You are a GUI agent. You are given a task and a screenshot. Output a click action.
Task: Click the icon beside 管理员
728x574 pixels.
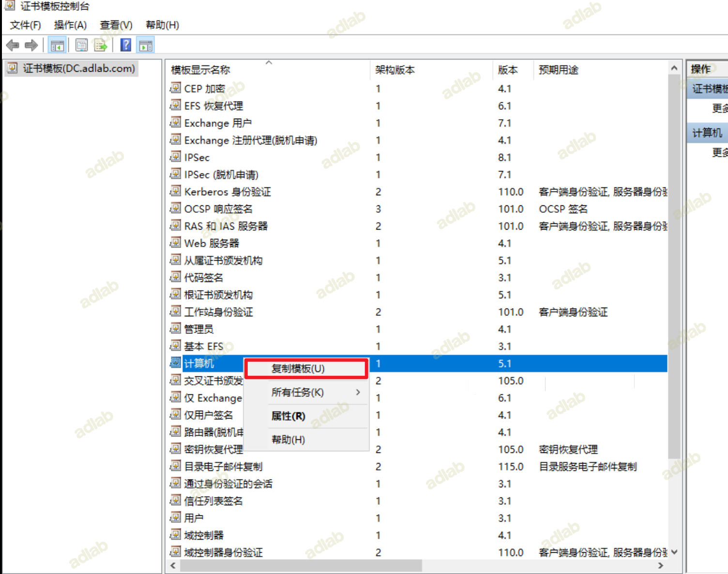175,329
